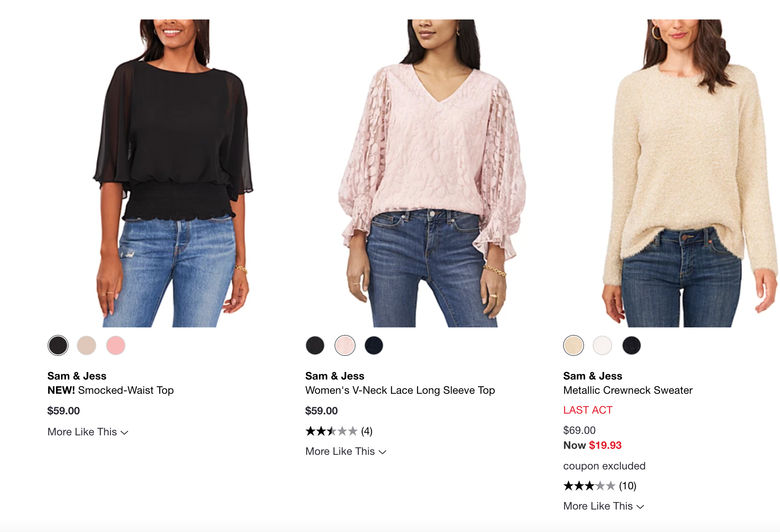Select black swatch for V-Neck Lace Top
This screenshot has width=780, height=532.
(315, 345)
